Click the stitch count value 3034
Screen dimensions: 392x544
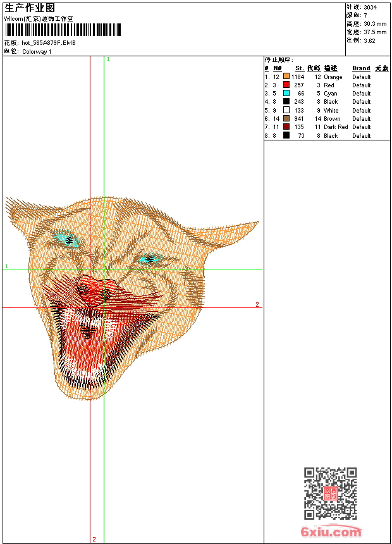[370, 7]
